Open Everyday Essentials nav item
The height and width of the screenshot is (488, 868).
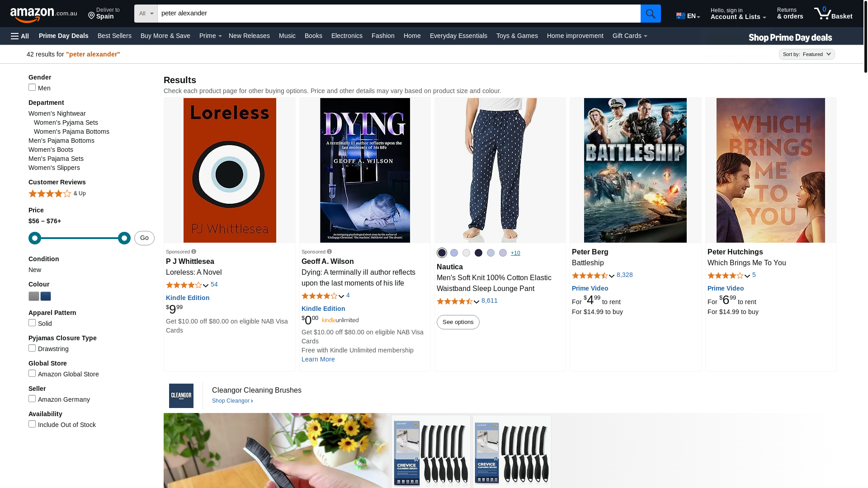458,36
